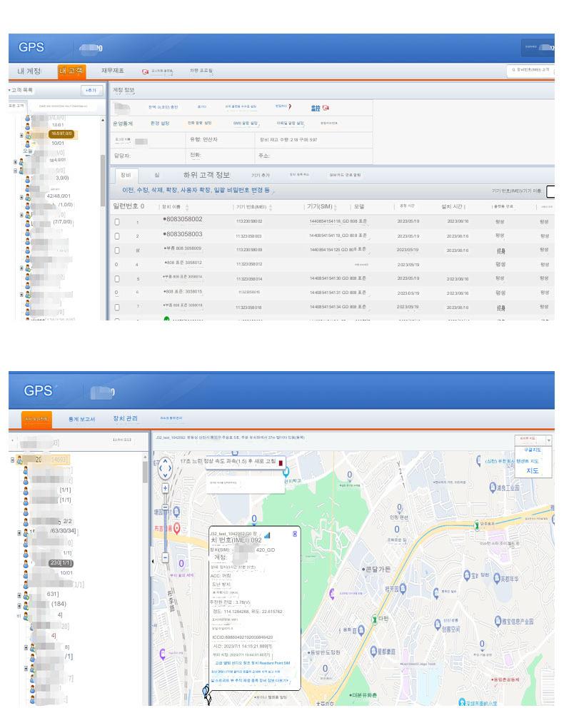
Task: Click the dark red stop square in refresh bar
Action: [281, 463]
